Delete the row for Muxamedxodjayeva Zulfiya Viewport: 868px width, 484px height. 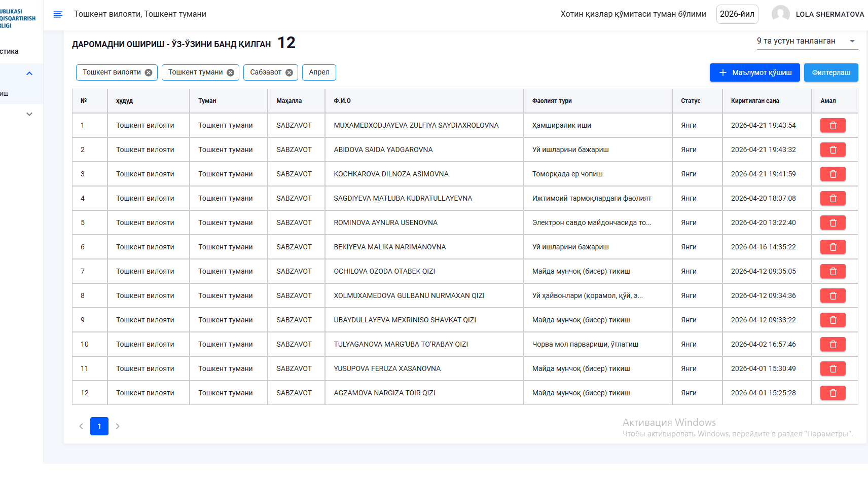point(833,125)
